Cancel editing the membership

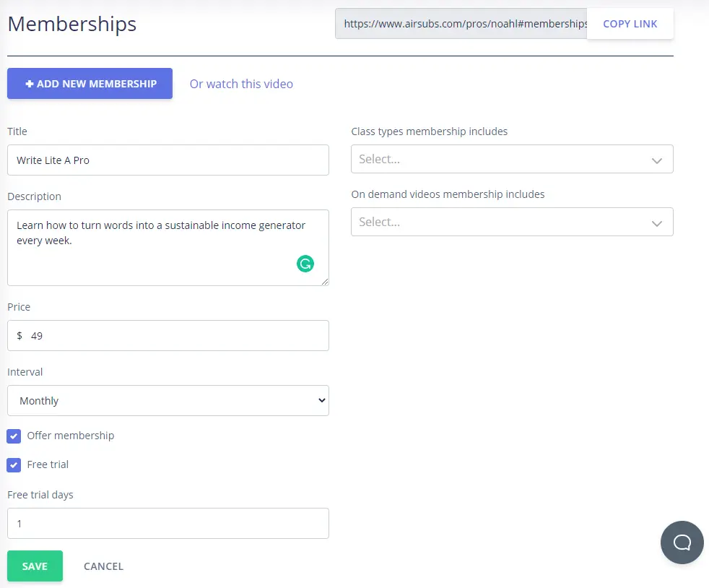(x=103, y=566)
